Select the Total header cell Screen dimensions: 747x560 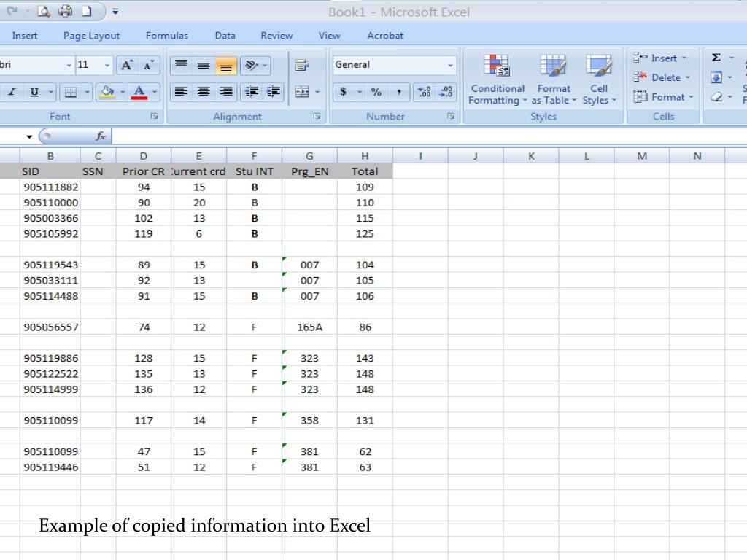tap(365, 171)
